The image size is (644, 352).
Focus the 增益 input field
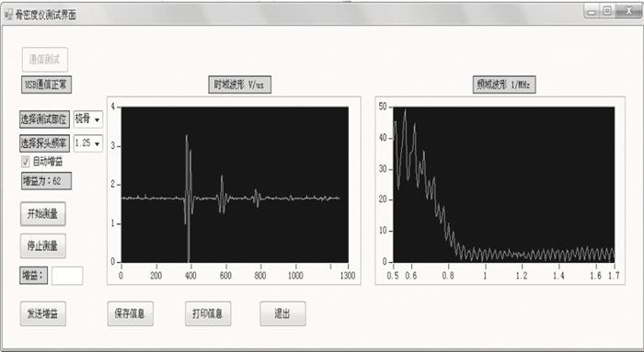pyautogui.click(x=67, y=276)
